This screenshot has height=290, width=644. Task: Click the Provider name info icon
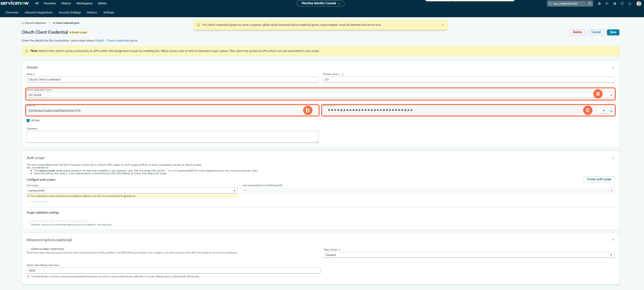[342, 74]
